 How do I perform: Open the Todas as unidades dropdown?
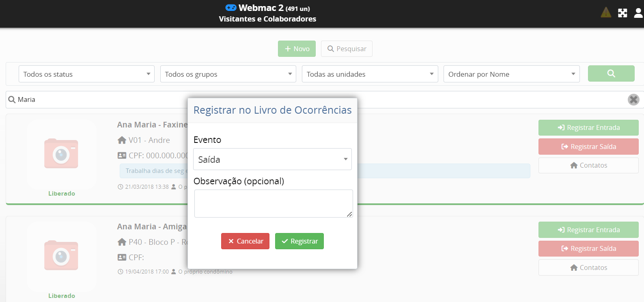pos(370,74)
